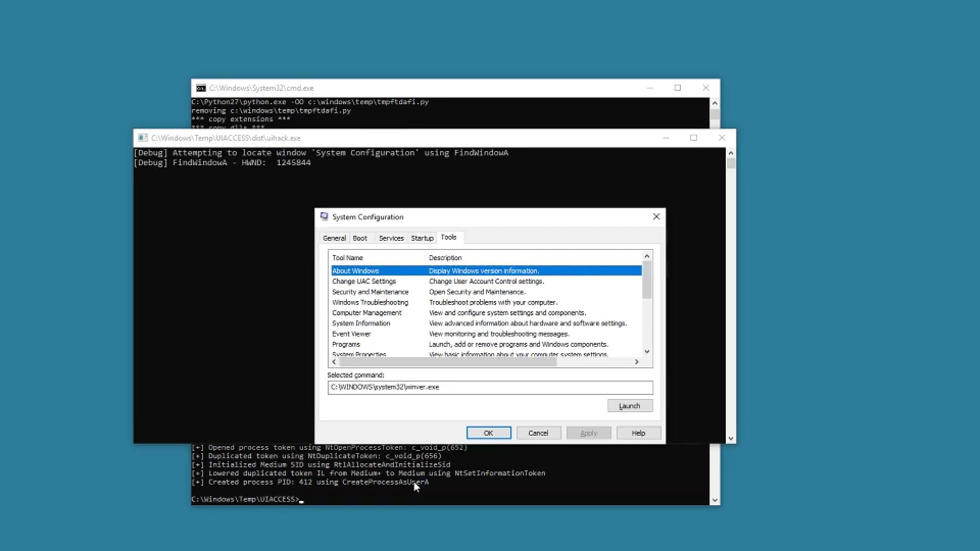The width and height of the screenshot is (980, 551).
Task: Click the 'Initialized Medium SID' line in cmd.exe
Action: [x=321, y=464]
